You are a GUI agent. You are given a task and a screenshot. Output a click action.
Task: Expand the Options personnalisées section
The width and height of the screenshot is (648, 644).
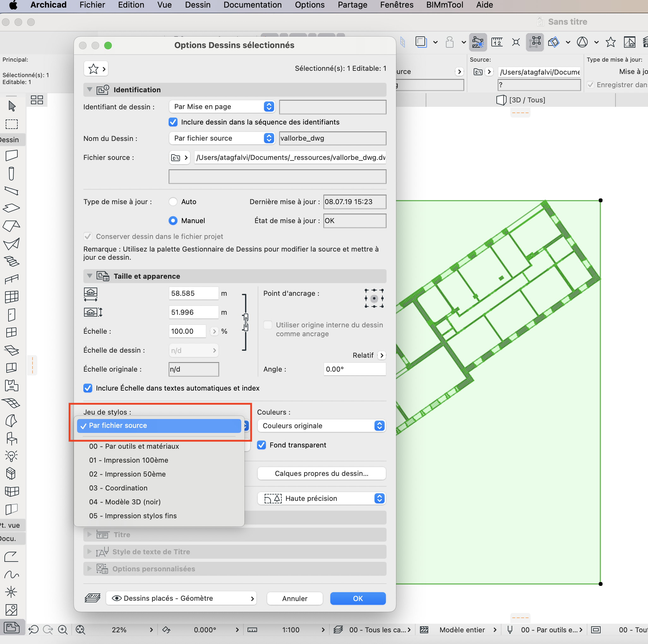pos(89,568)
